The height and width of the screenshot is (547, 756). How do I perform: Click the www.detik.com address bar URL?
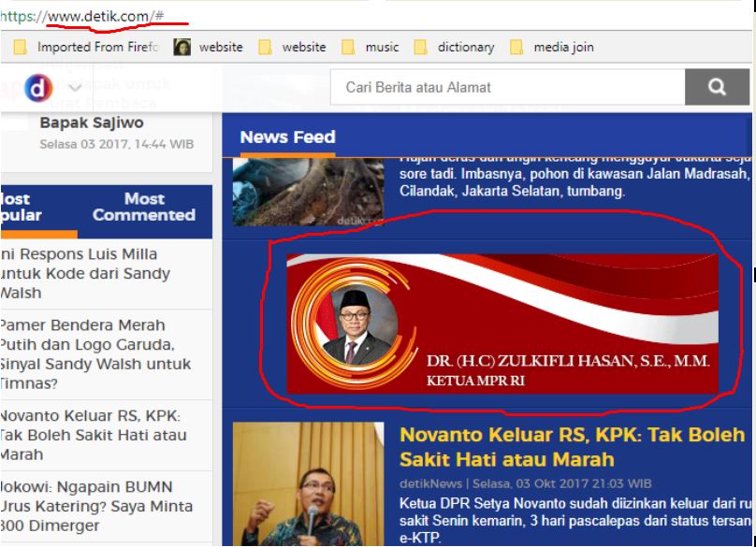point(82,17)
